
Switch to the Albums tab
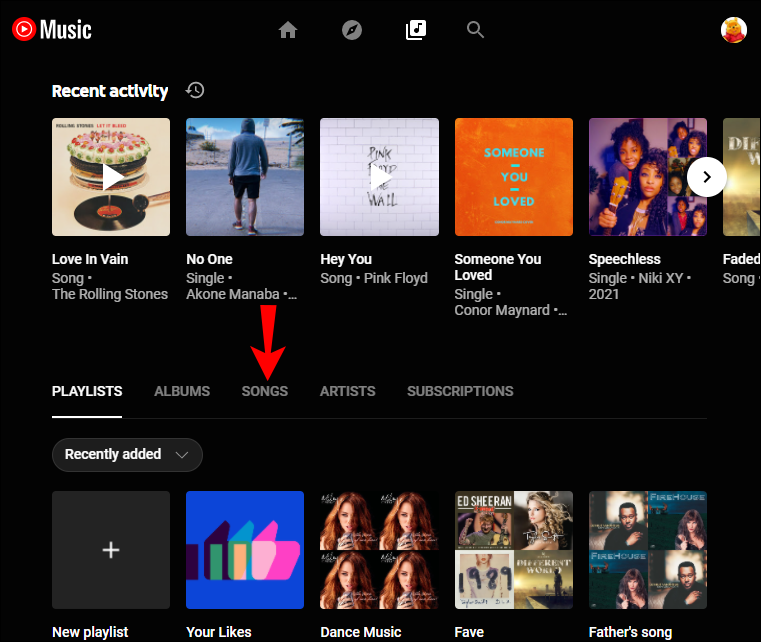click(x=182, y=391)
